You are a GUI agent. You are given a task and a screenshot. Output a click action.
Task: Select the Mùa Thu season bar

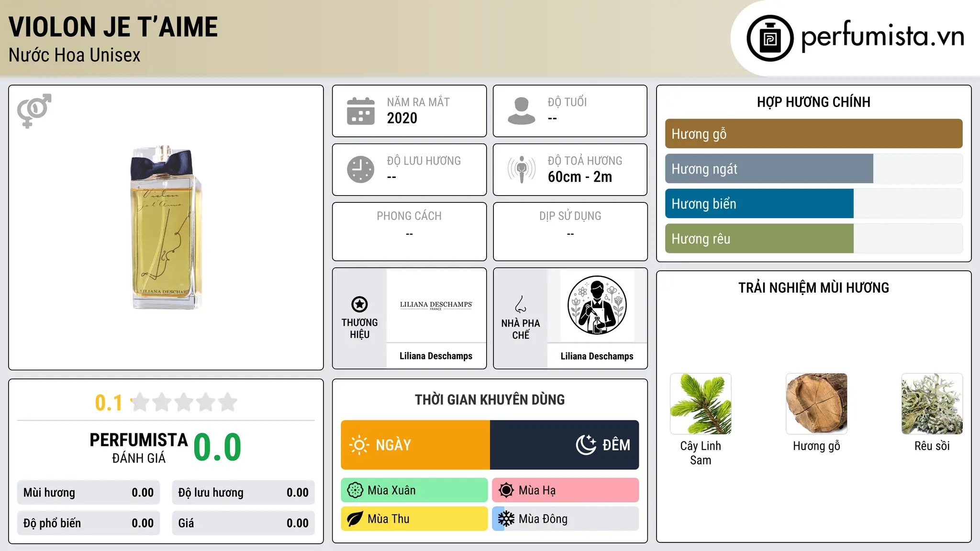(x=414, y=519)
